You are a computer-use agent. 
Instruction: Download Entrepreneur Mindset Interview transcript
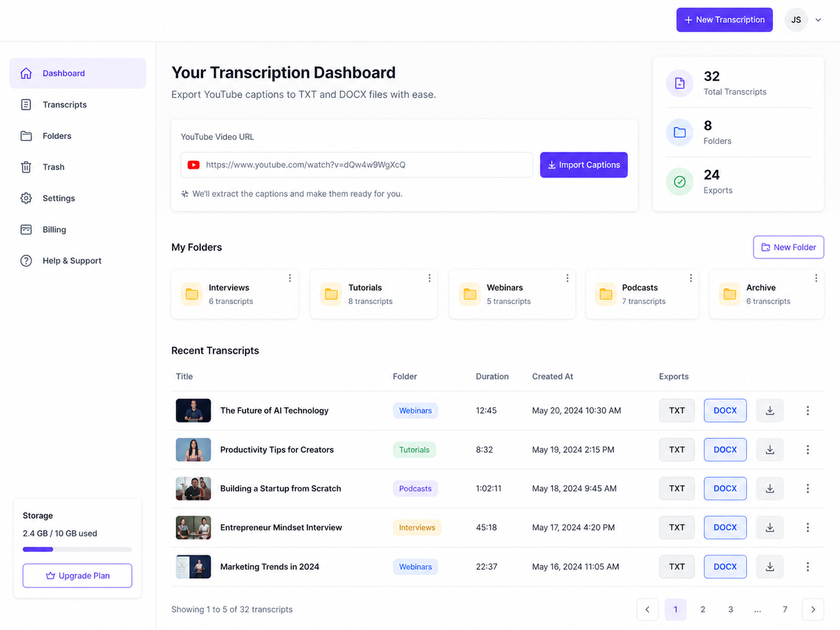pyautogui.click(x=770, y=527)
